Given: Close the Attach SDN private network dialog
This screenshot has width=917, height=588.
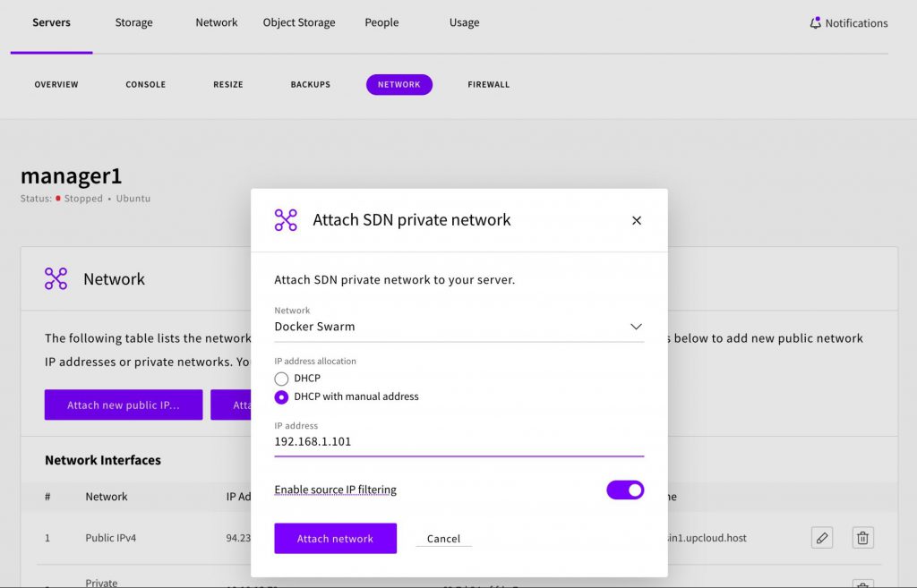Looking at the screenshot, I should click(637, 220).
